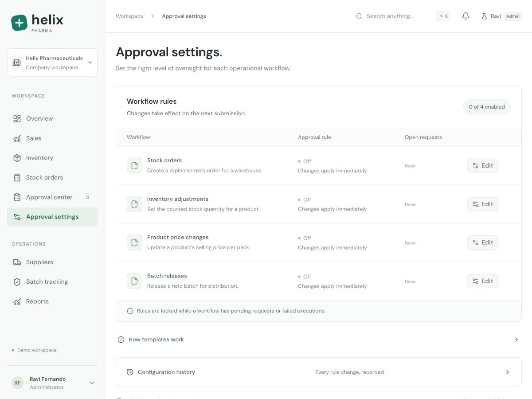Open the Helix Pharmaceuticals workspace dropdown
Screen dimensions: 532x399
pos(52,63)
